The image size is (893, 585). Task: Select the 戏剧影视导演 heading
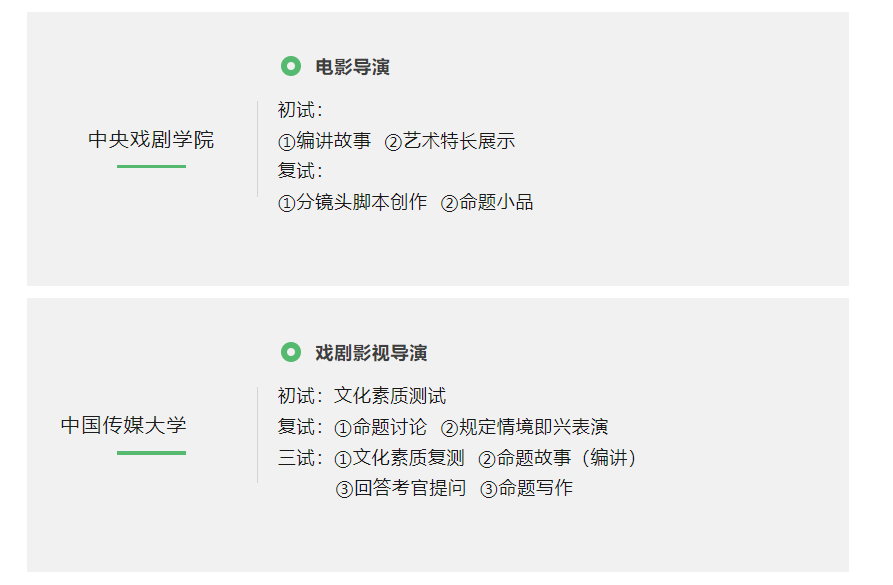371,353
